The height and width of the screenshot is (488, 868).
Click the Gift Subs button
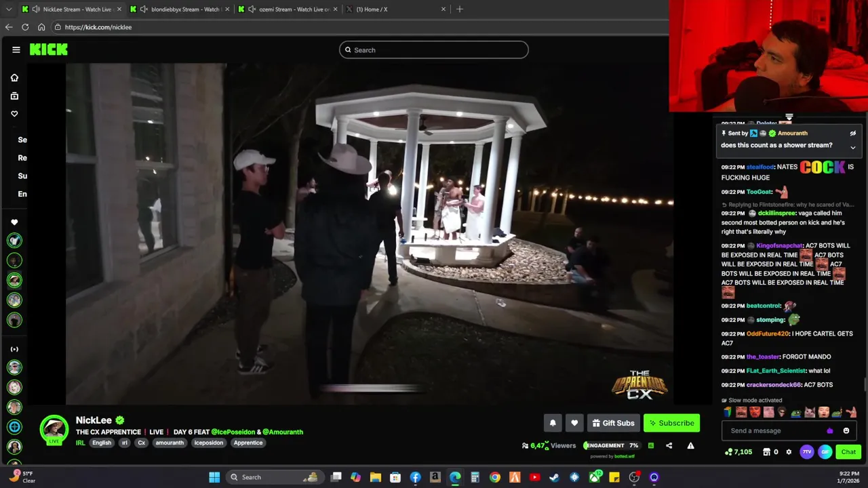[613, 423]
